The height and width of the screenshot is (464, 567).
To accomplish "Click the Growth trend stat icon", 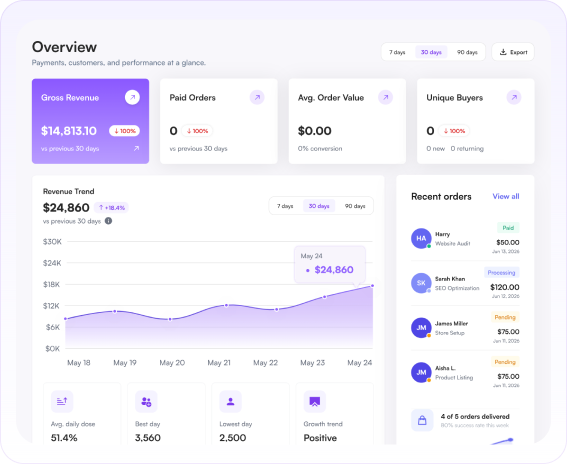I will (x=315, y=401).
